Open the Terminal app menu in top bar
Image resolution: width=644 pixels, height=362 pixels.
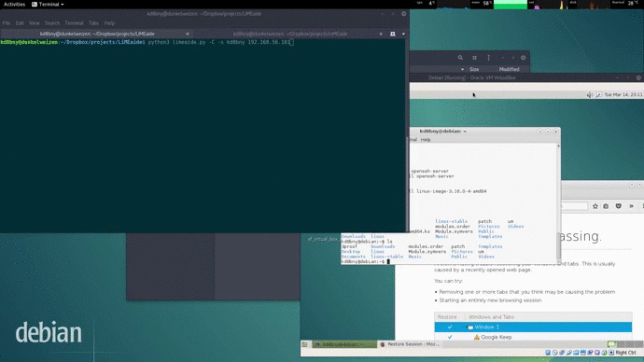point(48,4)
